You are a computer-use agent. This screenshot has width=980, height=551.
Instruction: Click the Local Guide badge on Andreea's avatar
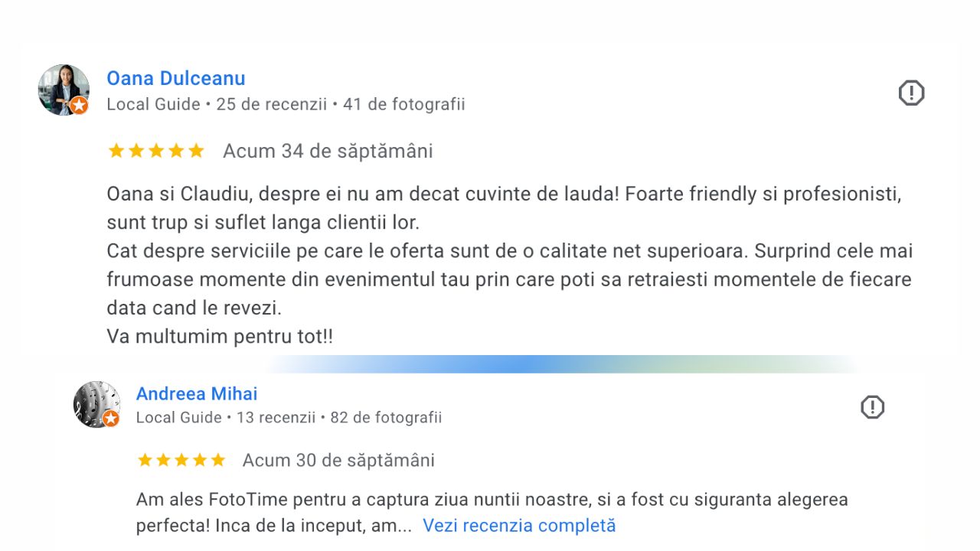pyautogui.click(x=111, y=419)
